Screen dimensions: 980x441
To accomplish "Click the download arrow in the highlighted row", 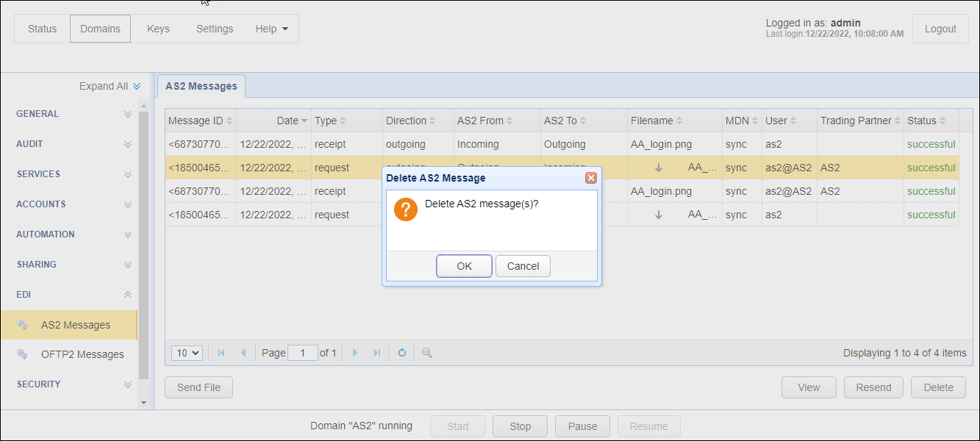I will click(659, 168).
